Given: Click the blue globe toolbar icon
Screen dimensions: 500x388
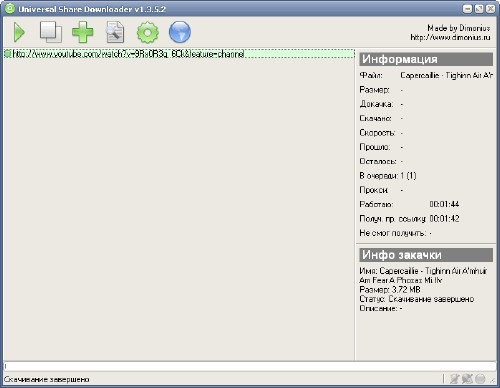Looking at the screenshot, I should 180,32.
